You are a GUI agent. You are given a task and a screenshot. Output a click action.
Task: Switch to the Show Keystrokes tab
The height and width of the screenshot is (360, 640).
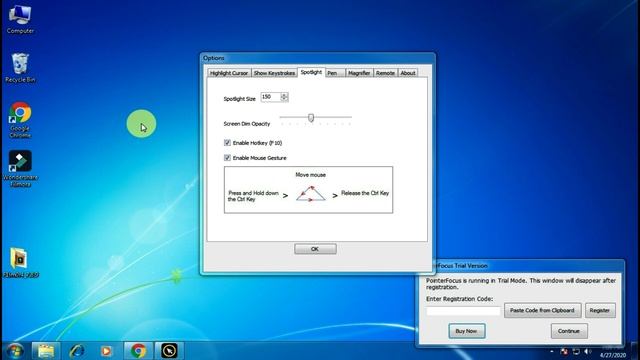pyautogui.click(x=274, y=73)
